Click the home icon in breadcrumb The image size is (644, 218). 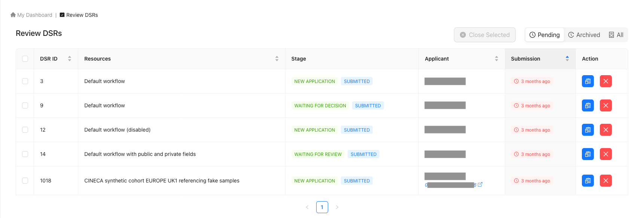click(x=13, y=15)
